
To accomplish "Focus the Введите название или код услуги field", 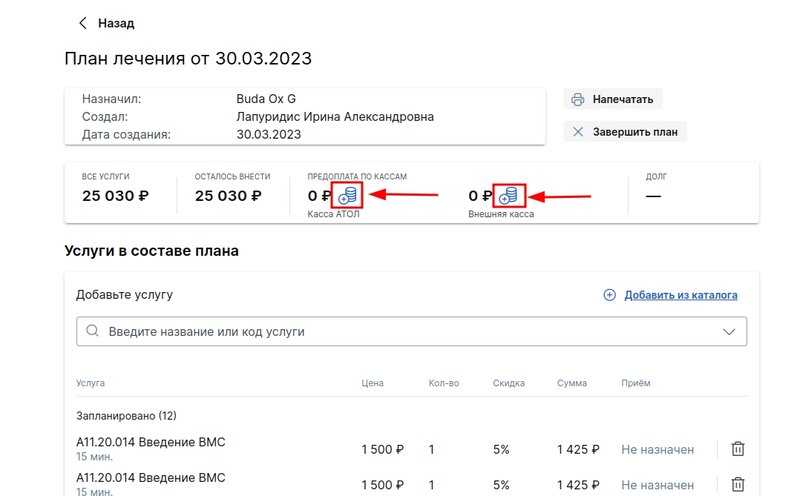I will click(x=412, y=332).
